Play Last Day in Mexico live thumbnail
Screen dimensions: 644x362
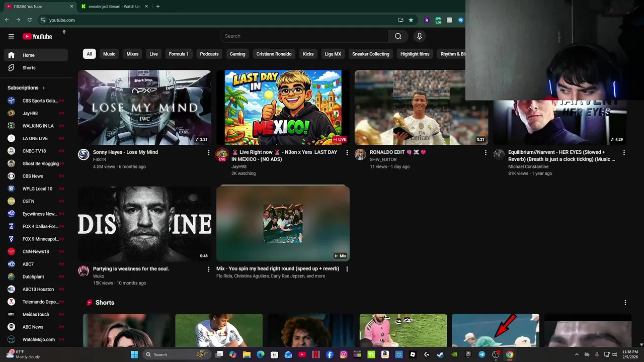click(x=283, y=108)
